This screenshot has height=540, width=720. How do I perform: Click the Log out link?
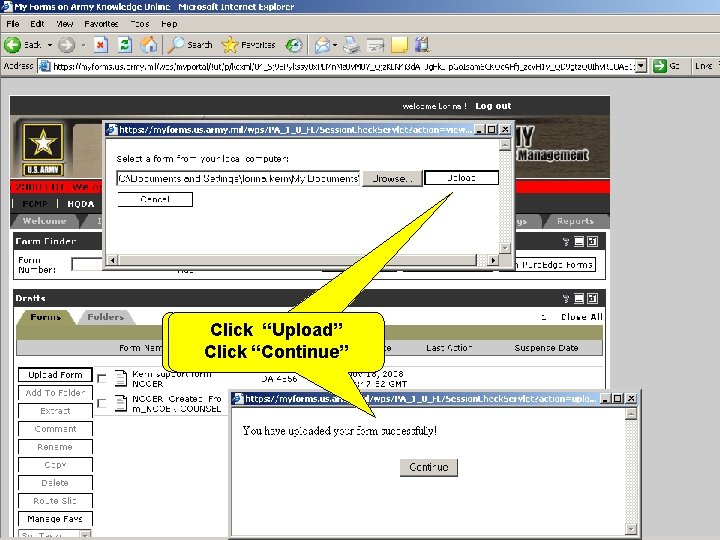pyautogui.click(x=493, y=106)
